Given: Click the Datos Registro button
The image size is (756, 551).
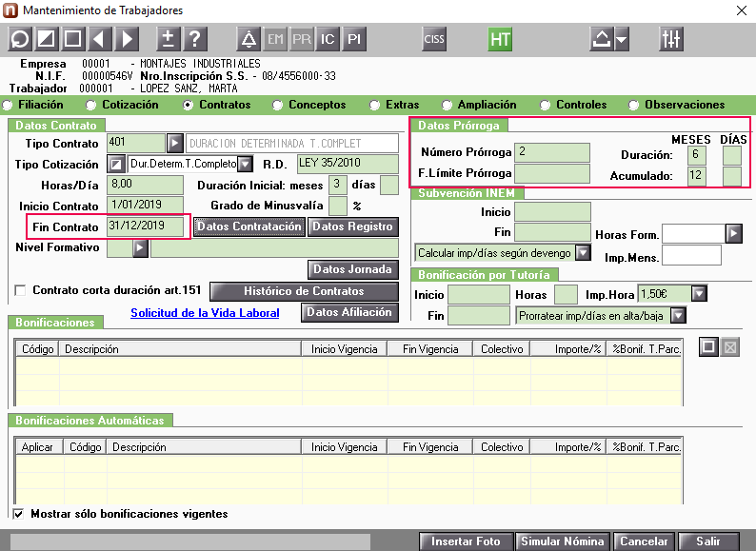Looking at the screenshot, I should tap(352, 226).
